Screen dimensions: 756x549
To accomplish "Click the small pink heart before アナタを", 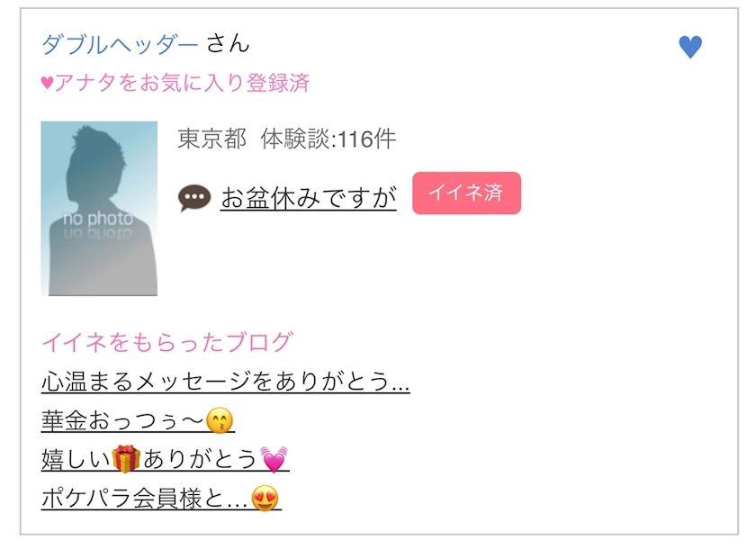I will pyautogui.click(x=47, y=83).
